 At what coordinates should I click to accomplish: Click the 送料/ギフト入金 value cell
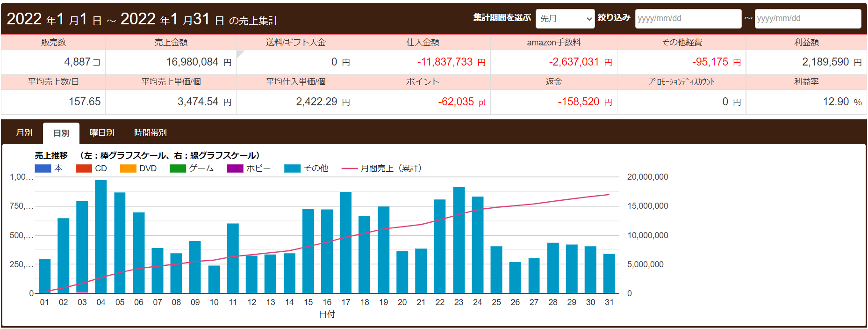tap(295, 62)
